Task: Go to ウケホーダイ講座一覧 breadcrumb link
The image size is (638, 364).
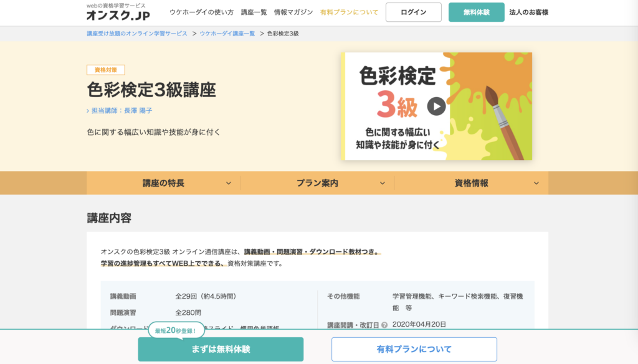Action: [227, 34]
